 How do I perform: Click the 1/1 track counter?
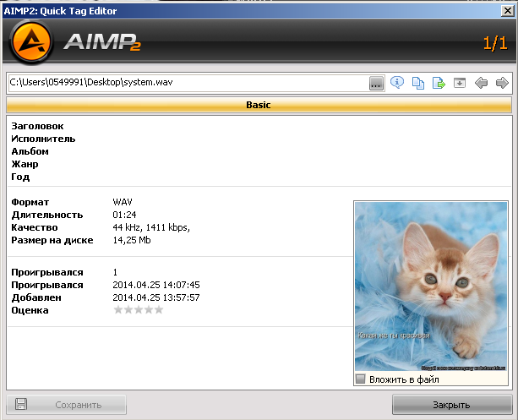(x=495, y=43)
